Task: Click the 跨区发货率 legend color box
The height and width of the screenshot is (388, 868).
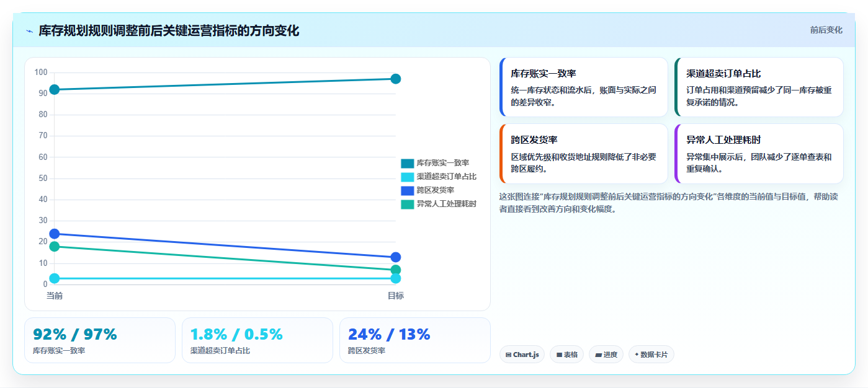Action: click(x=407, y=190)
